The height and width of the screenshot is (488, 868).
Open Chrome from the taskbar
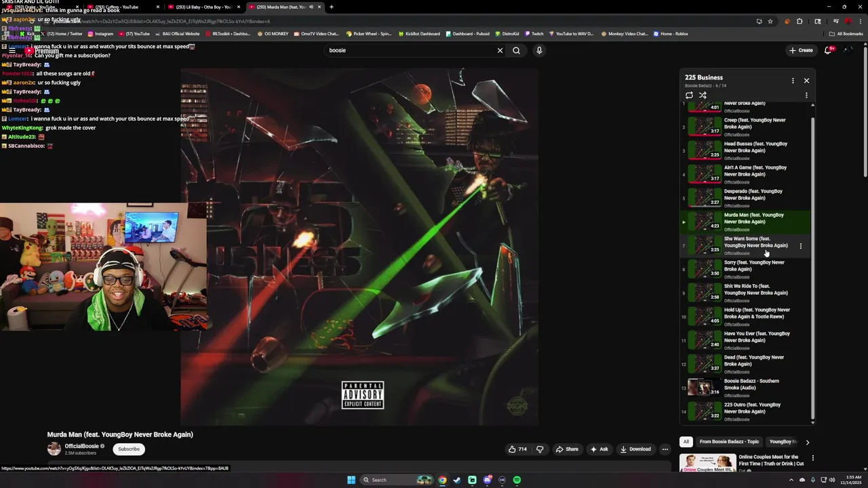pyautogui.click(x=442, y=480)
